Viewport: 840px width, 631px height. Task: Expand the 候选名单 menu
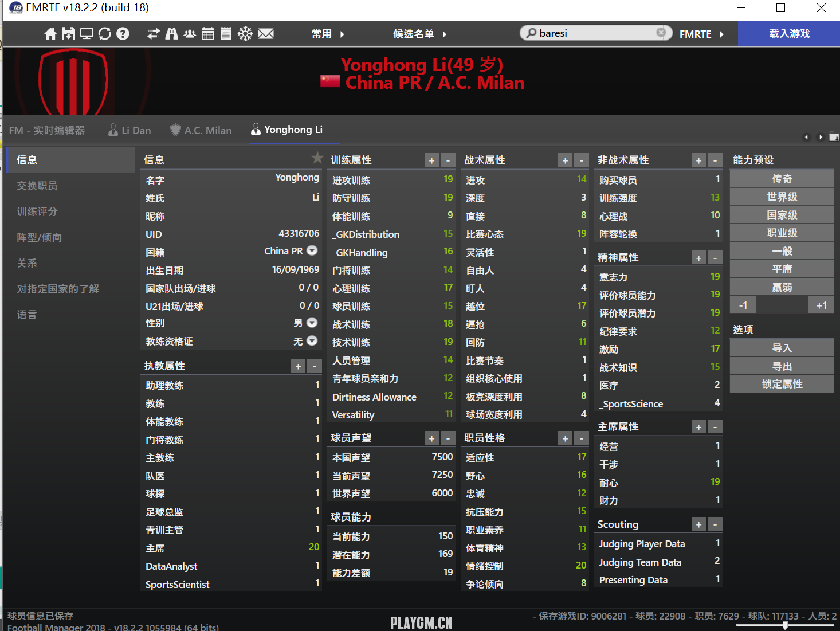[x=419, y=34]
